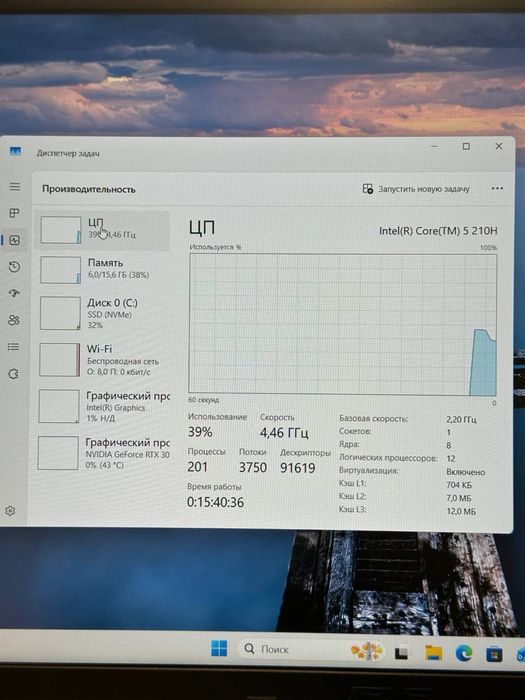Click the '12,0 МБ' L3 cache value
This screenshot has width=525, height=700.
(461, 511)
